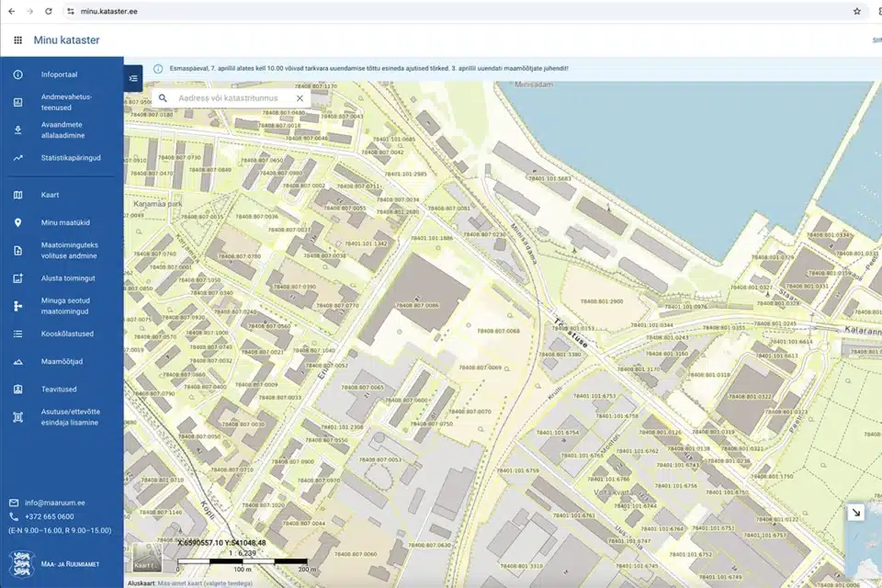Click the phone handset icon in sidebar
This screenshot has height=588, width=882.
(14, 516)
